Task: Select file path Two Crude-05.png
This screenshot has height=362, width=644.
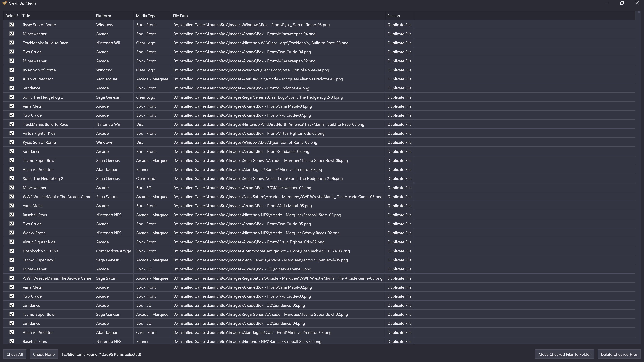Action: pos(242,224)
